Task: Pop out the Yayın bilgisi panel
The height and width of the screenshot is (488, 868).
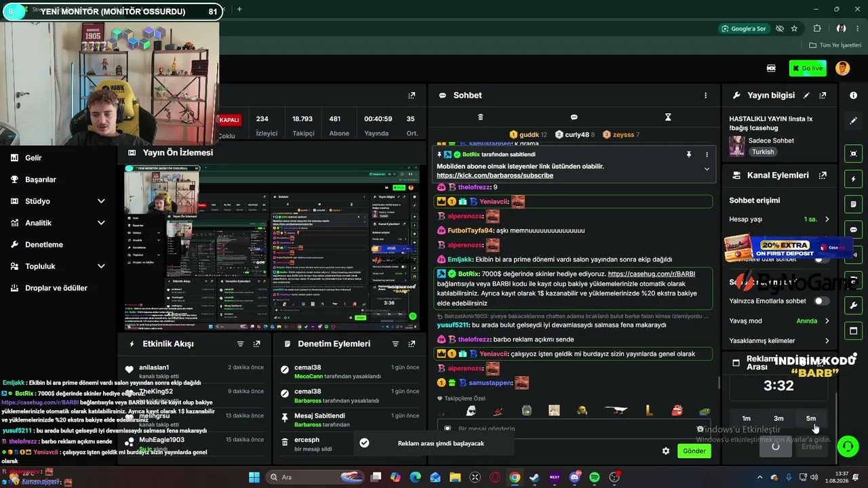Action: point(823,96)
